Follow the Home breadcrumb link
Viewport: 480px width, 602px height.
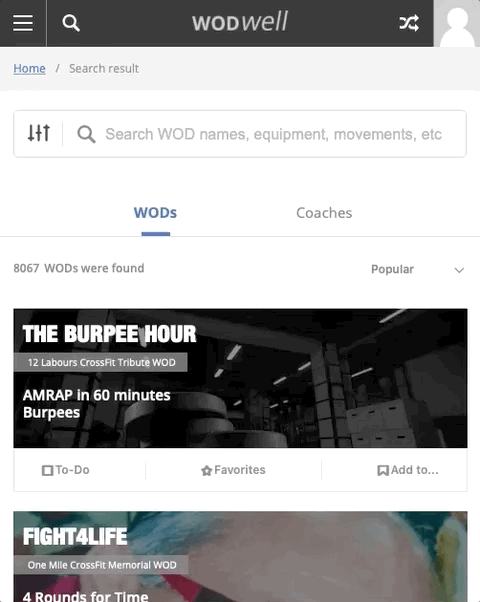click(x=30, y=68)
